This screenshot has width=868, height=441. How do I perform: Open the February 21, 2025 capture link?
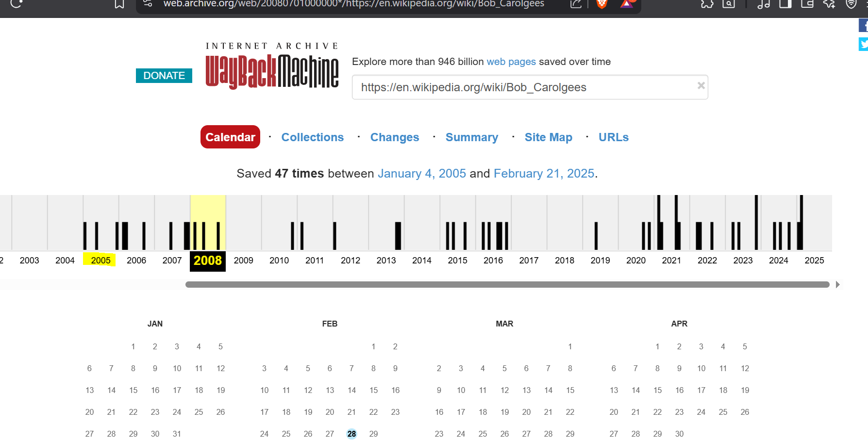(x=544, y=174)
